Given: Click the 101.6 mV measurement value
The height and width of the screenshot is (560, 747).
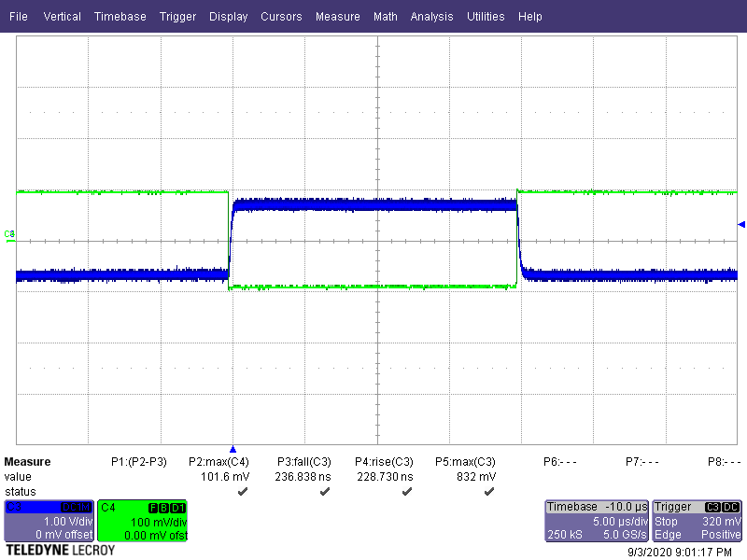Looking at the screenshot, I should (225, 477).
